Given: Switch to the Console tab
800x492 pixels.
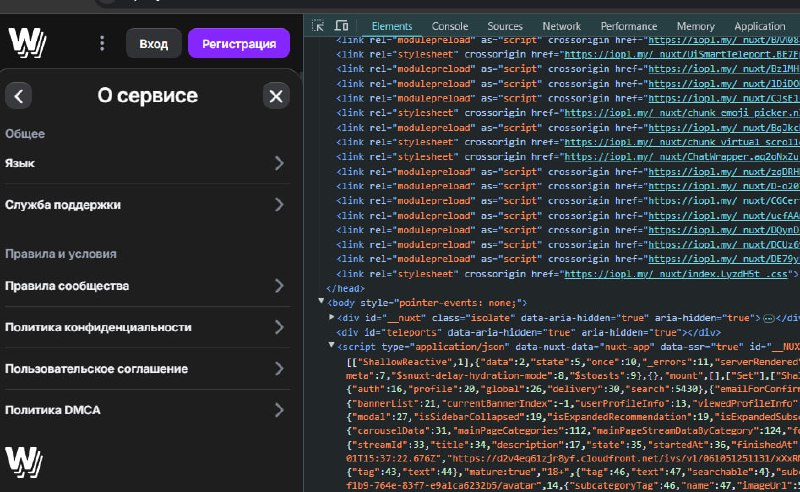Looking at the screenshot, I should click(x=449, y=26).
